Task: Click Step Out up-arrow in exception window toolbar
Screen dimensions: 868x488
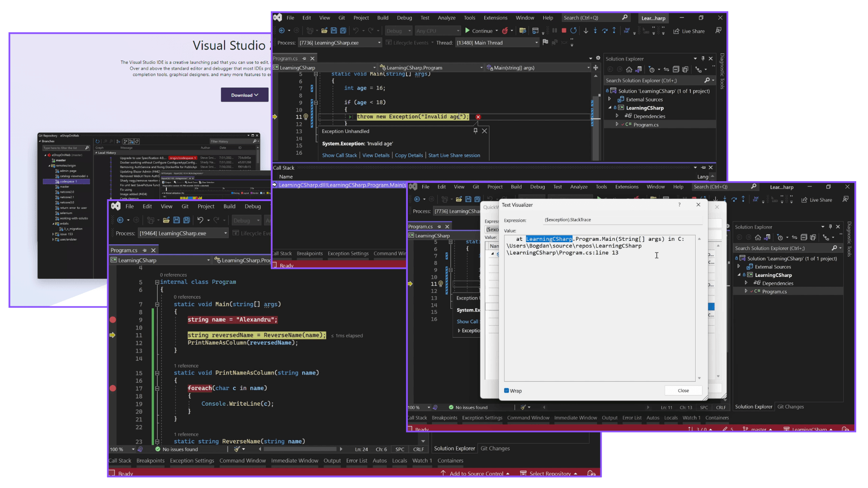Action: pyautogui.click(x=614, y=31)
